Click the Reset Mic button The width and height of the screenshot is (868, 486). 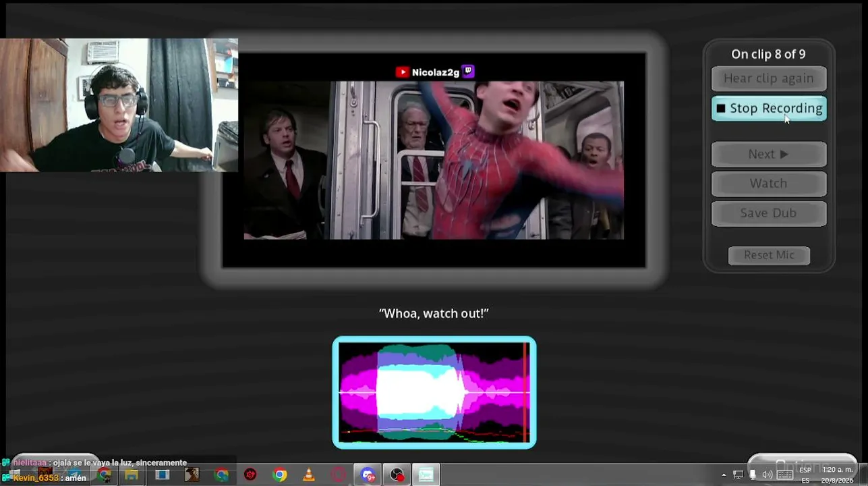769,255
